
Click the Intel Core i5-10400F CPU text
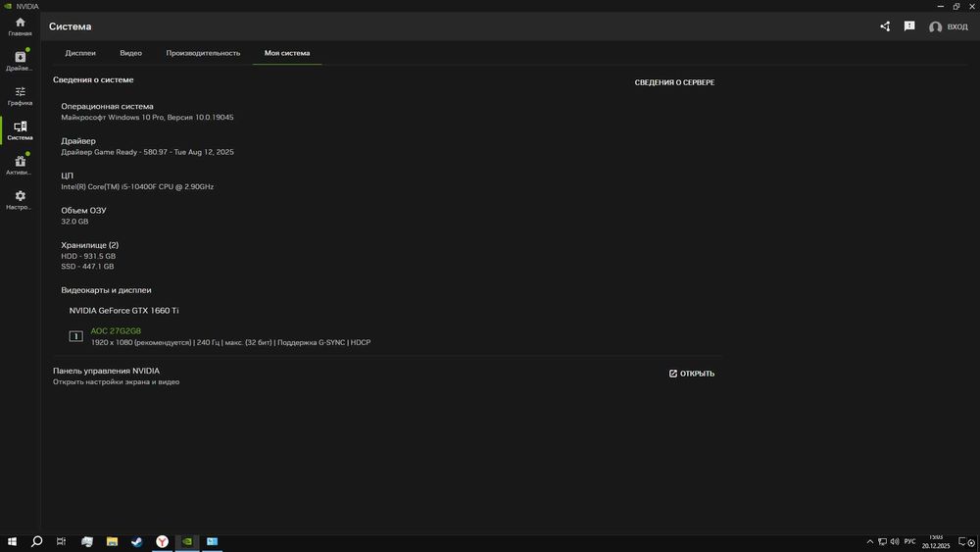[137, 186]
